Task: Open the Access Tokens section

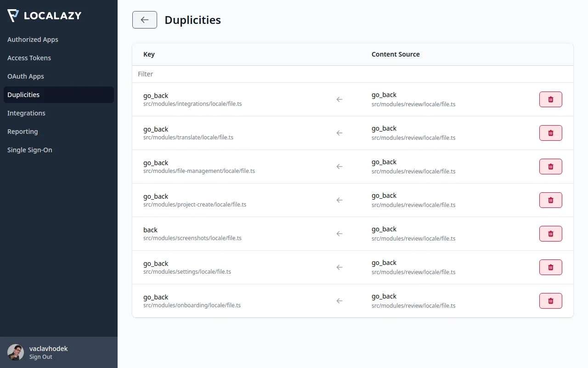Action: click(x=29, y=58)
